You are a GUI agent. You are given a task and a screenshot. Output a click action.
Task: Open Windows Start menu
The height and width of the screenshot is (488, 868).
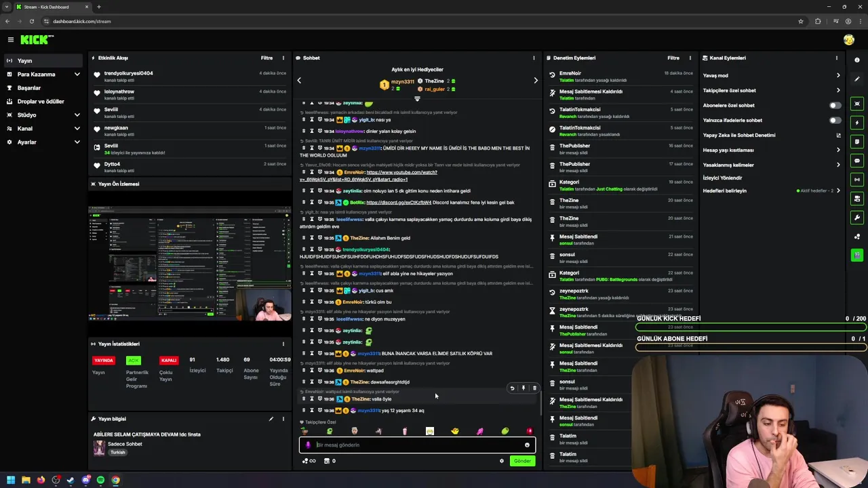(x=11, y=480)
